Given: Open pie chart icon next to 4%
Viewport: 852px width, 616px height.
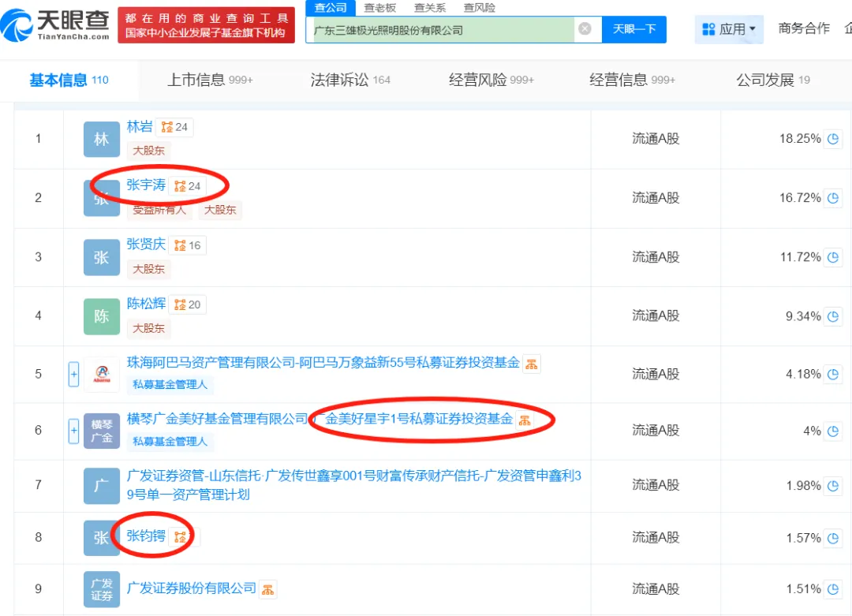Looking at the screenshot, I should click(833, 431).
